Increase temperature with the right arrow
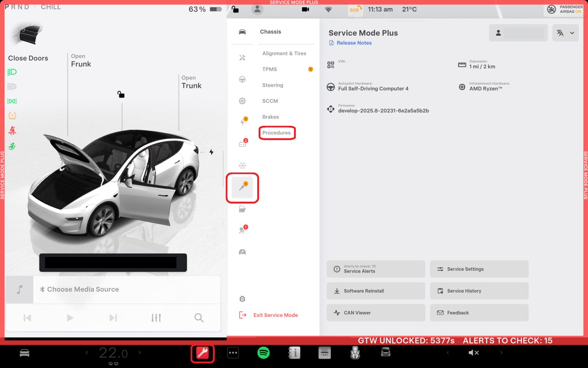This screenshot has height=368, width=588. 140,352
